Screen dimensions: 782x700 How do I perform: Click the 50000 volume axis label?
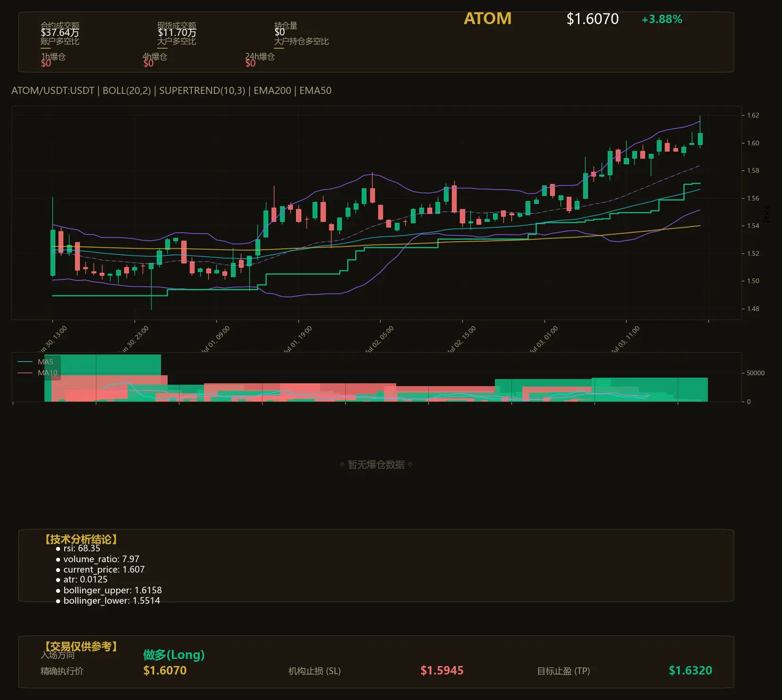coord(756,373)
